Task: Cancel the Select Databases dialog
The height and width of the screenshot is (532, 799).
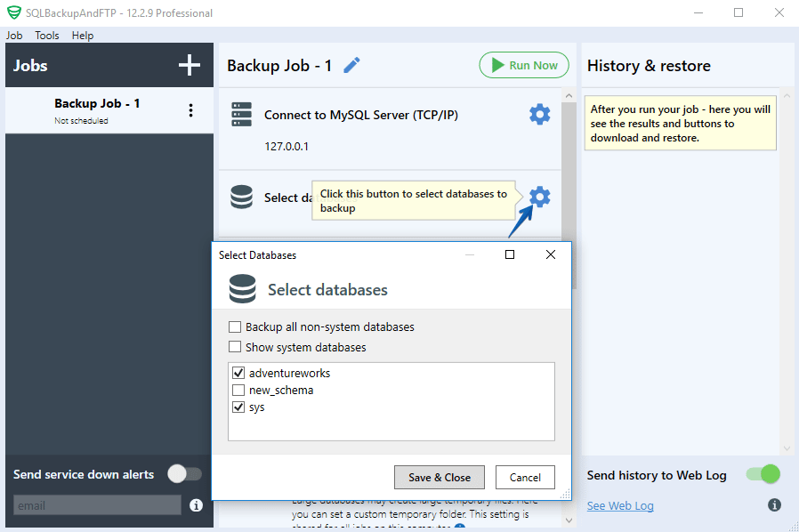Action: (525, 478)
